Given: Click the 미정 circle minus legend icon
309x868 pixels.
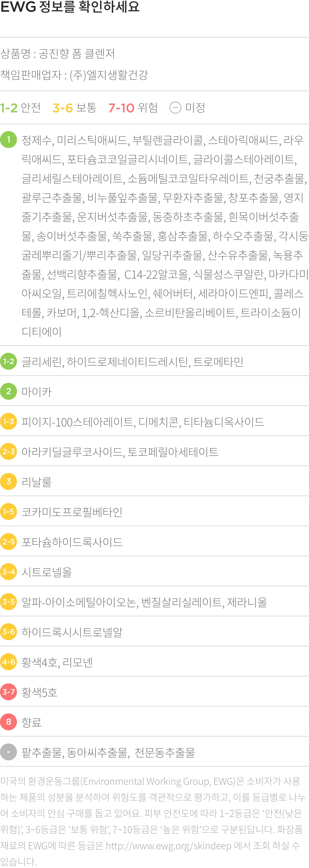Looking at the screenshot, I should pyautogui.click(x=175, y=108).
